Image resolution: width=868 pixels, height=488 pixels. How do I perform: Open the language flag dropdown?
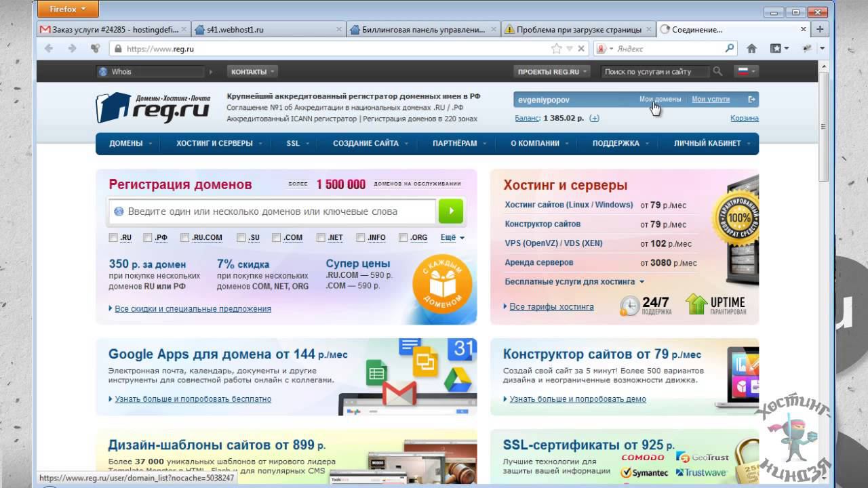point(747,71)
